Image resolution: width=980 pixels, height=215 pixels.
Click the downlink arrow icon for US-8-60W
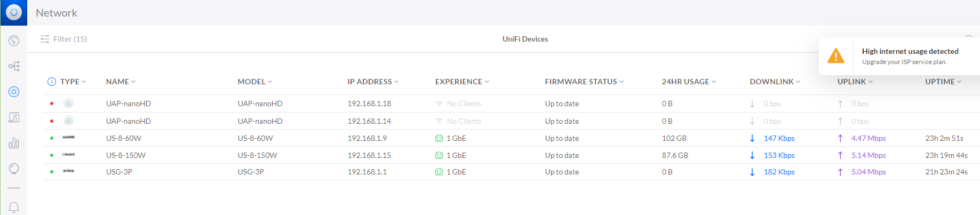pyautogui.click(x=752, y=138)
